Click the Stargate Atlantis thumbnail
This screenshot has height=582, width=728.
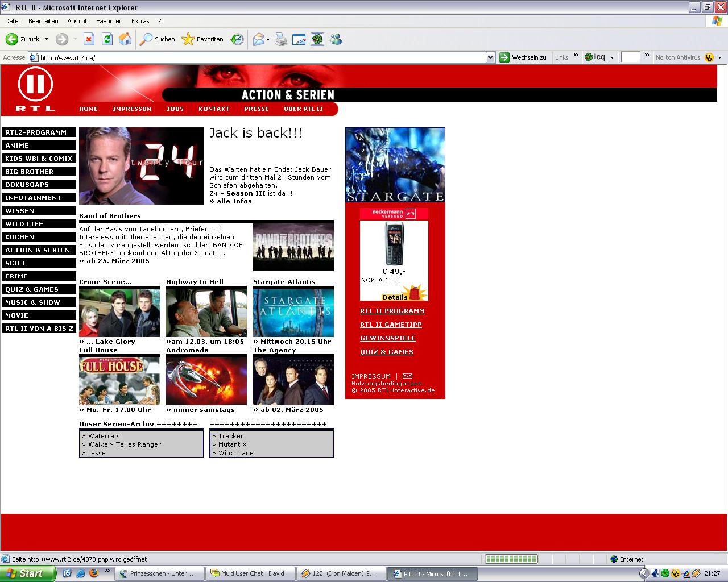click(x=293, y=311)
